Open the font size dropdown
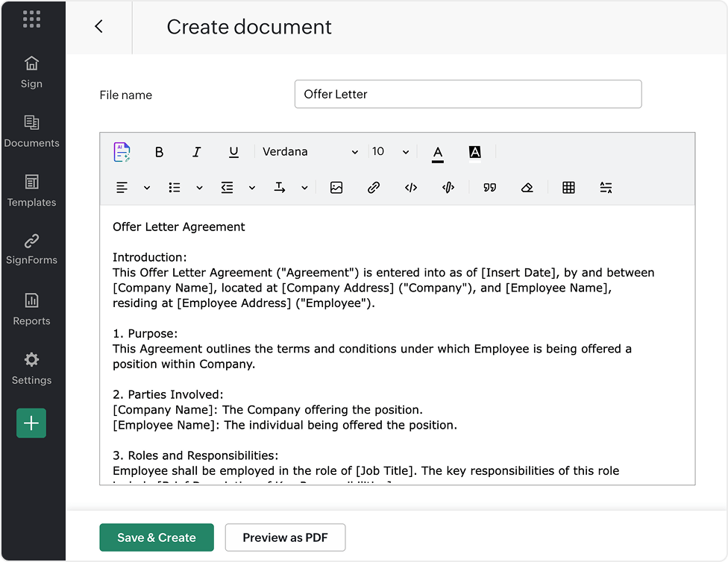Viewport: 728px width, 562px height. click(x=389, y=151)
